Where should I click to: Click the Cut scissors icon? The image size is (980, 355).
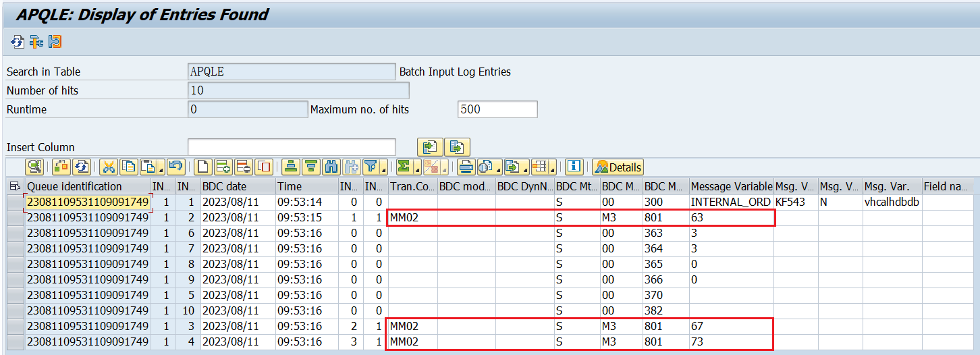click(109, 167)
